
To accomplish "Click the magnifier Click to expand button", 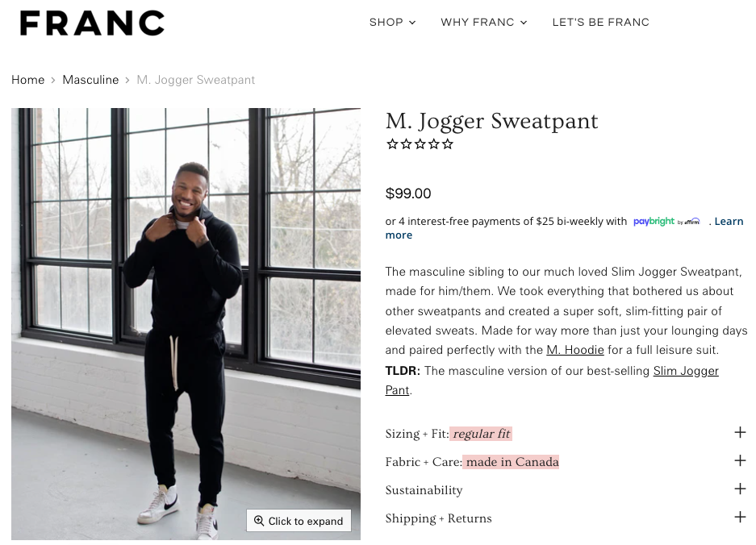I will [299, 521].
